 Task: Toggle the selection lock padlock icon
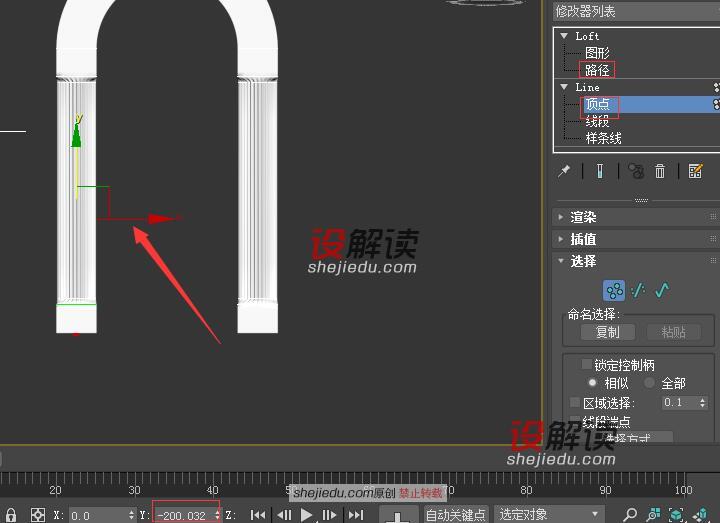click(11, 515)
